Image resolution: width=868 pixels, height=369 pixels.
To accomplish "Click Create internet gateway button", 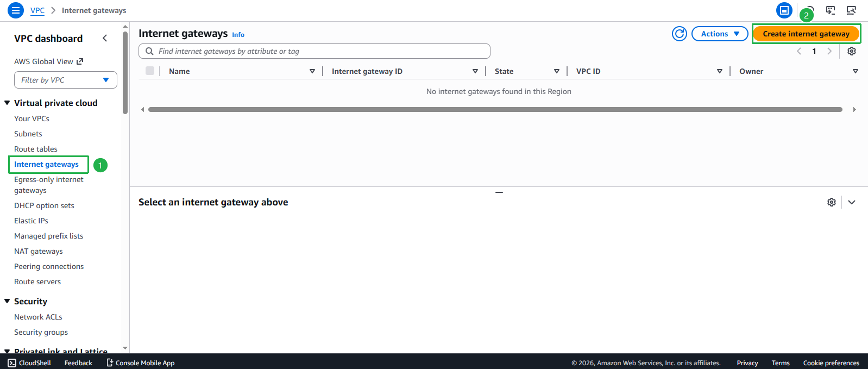I will pyautogui.click(x=806, y=34).
